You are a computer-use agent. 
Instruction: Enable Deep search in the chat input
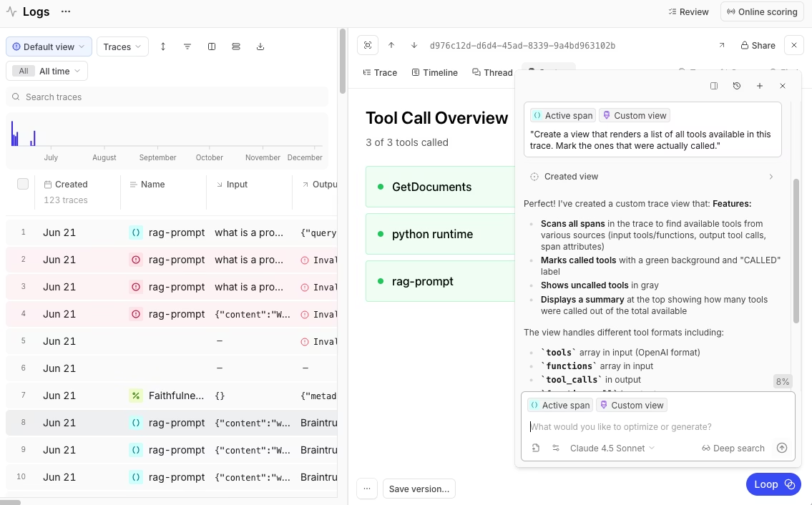733,448
